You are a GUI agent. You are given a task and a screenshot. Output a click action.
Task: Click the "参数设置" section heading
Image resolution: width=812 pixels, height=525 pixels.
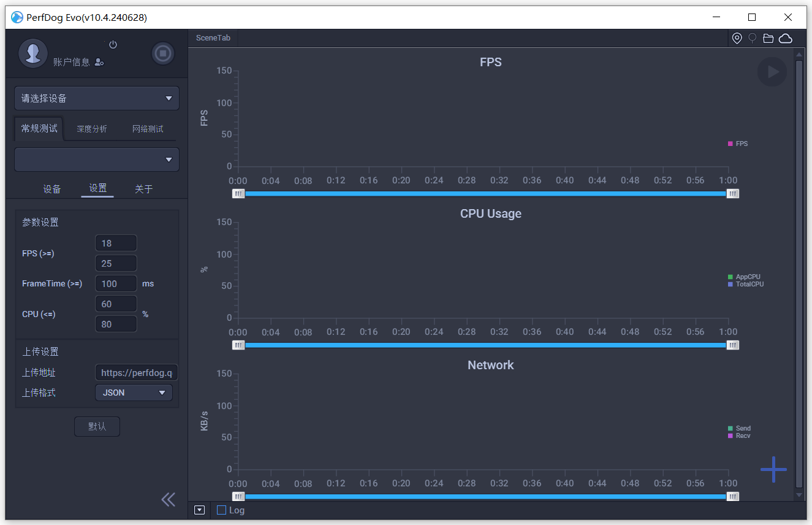[x=40, y=222]
